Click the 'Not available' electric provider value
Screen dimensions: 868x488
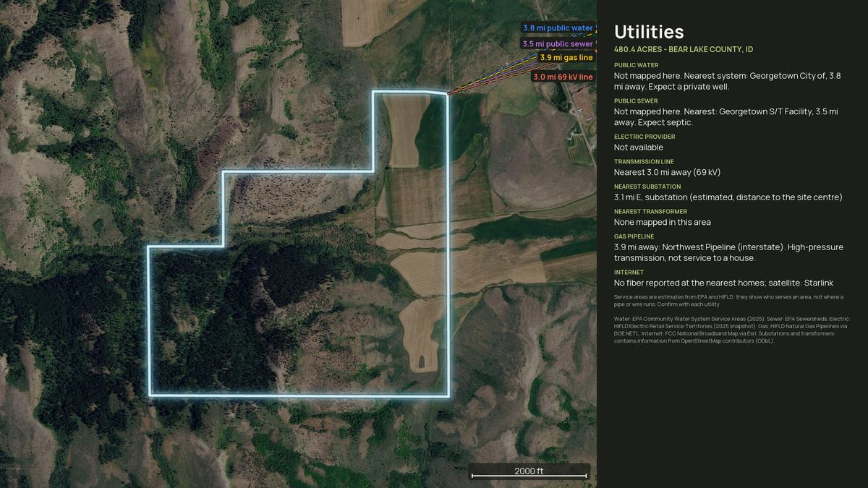(639, 147)
